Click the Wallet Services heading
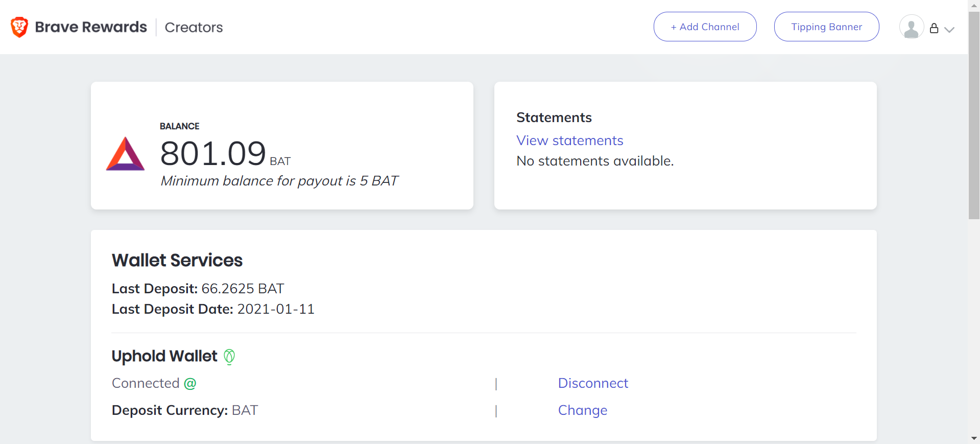The width and height of the screenshot is (980, 444). coord(177,261)
